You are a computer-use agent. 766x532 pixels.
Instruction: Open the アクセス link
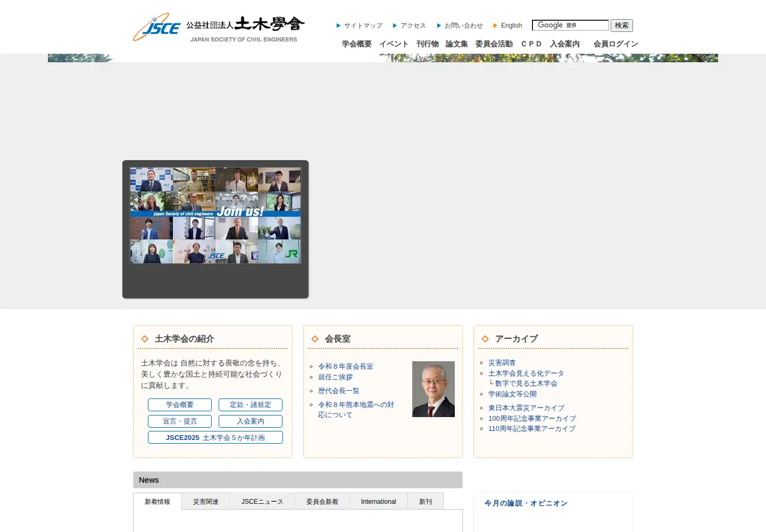coord(413,26)
